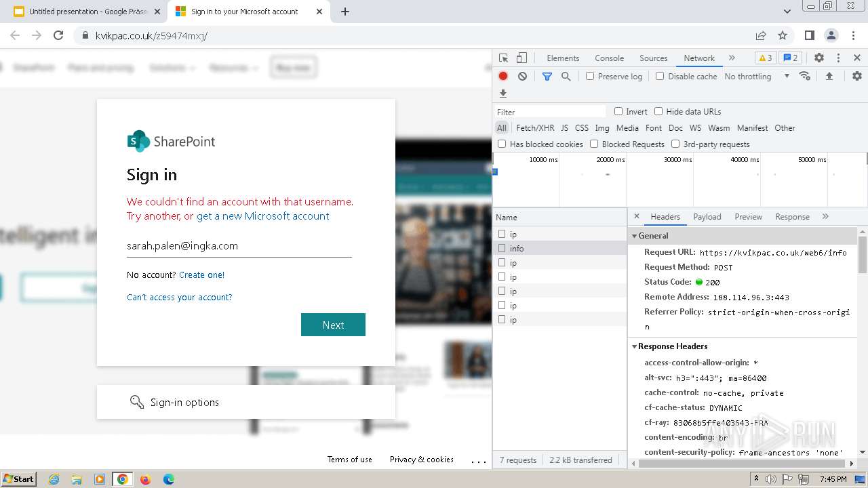Open network search magnifier
The image size is (868, 488).
tap(566, 77)
